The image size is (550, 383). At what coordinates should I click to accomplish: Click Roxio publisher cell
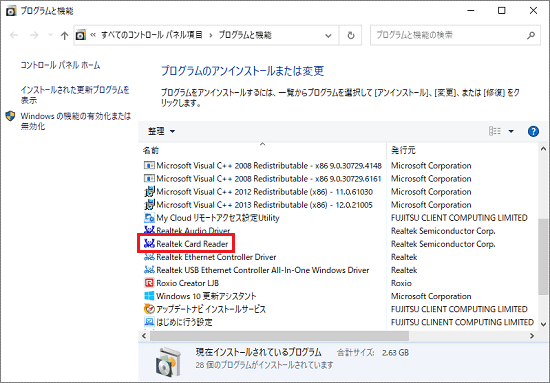click(401, 283)
